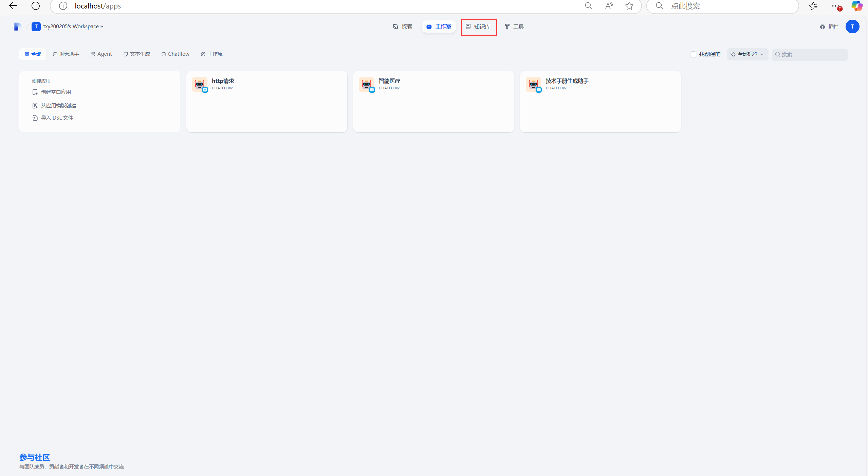
Task: Click the Dify logo icon
Action: click(17, 27)
